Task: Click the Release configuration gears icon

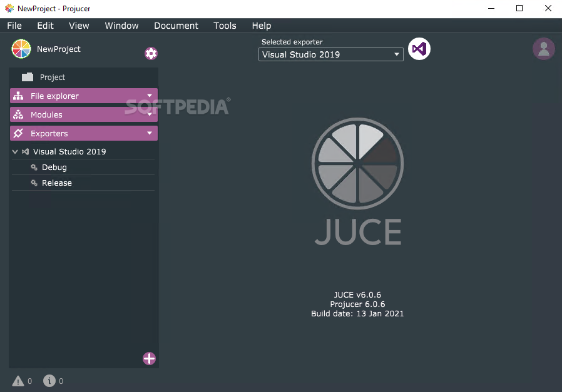Action: [34, 183]
